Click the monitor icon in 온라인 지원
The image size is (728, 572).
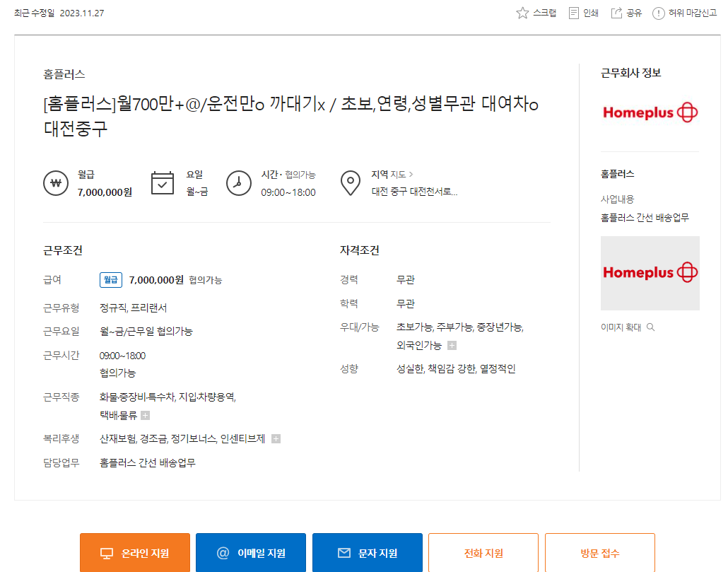[x=107, y=554]
